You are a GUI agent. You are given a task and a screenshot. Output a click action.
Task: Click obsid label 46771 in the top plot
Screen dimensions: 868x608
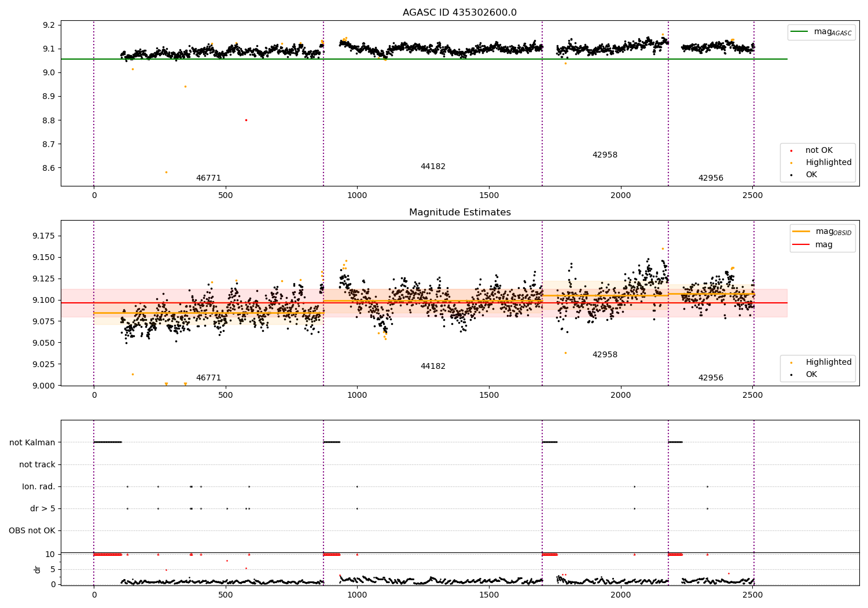point(208,178)
